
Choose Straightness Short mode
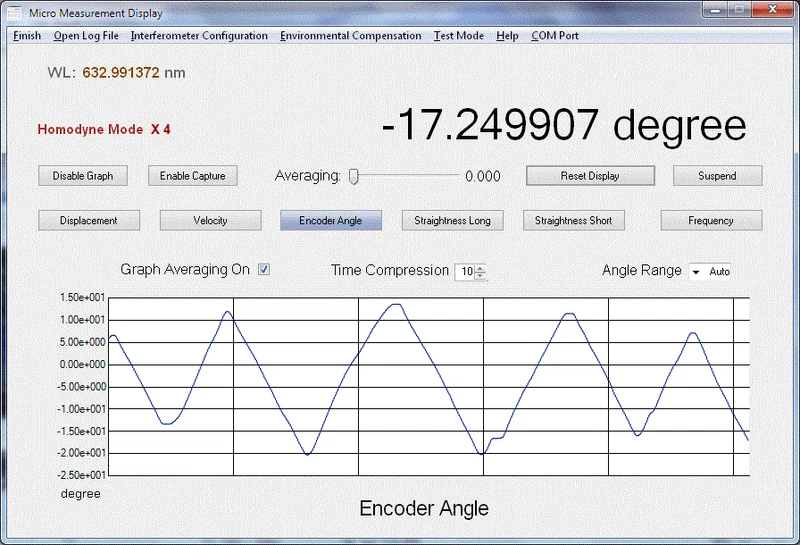pyautogui.click(x=573, y=220)
